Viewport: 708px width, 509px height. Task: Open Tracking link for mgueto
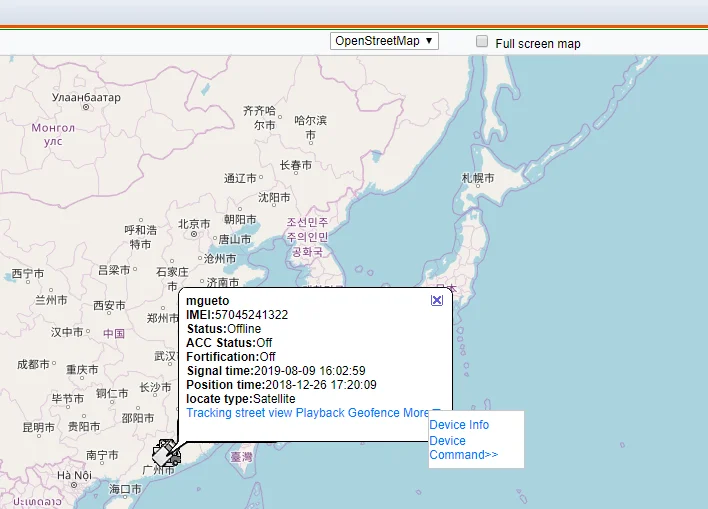[x=209, y=413]
